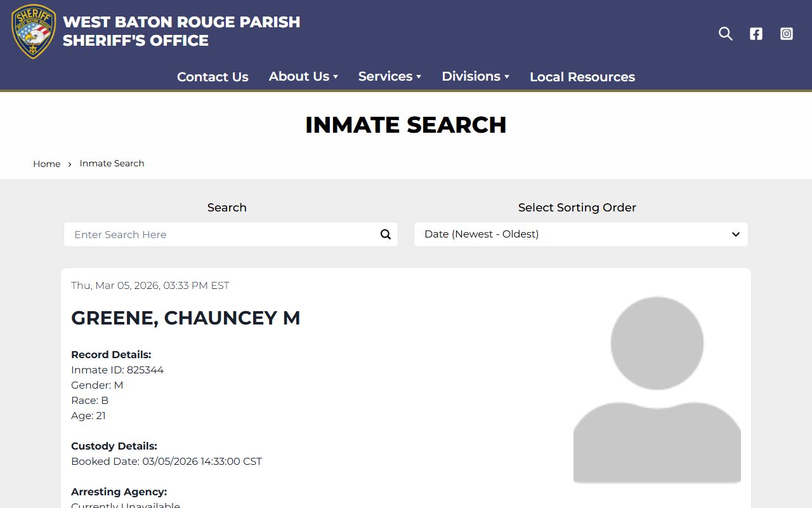This screenshot has width=812, height=508.
Task: Open the Contact Us menu item
Action: coord(213,77)
